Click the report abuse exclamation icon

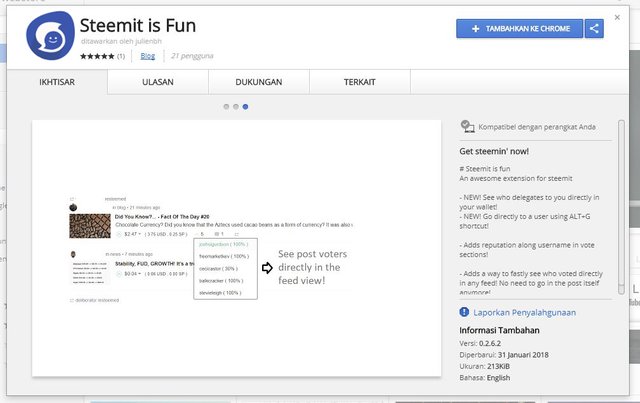[464, 312]
